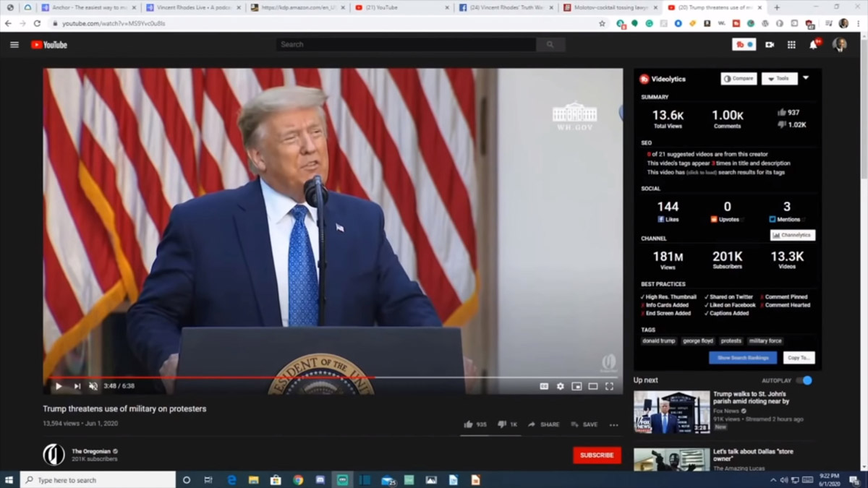Open the YouTube apps grid icon
Screen dimensions: 868x488
tap(791, 45)
